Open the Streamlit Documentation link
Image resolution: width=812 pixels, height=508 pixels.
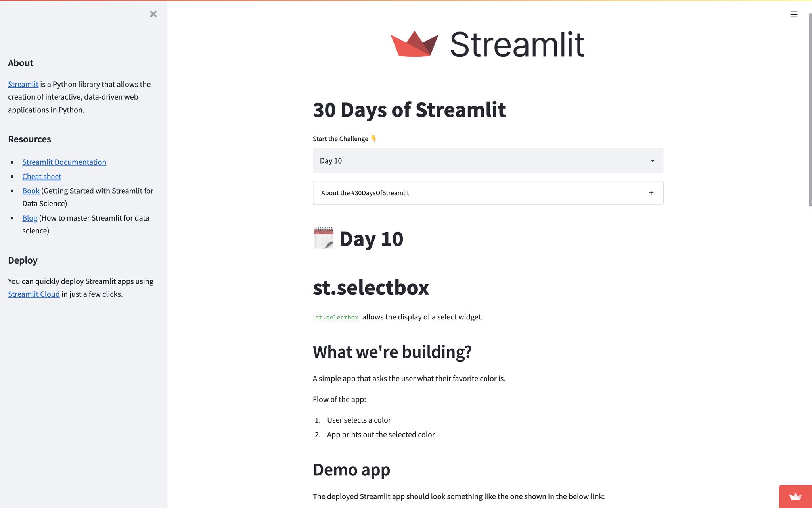(x=64, y=162)
